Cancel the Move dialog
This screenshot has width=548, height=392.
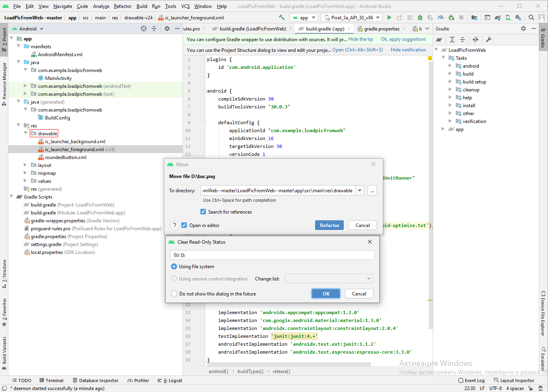point(363,225)
